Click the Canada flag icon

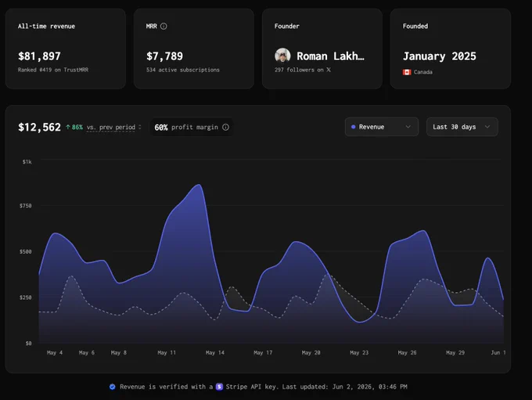pos(407,72)
